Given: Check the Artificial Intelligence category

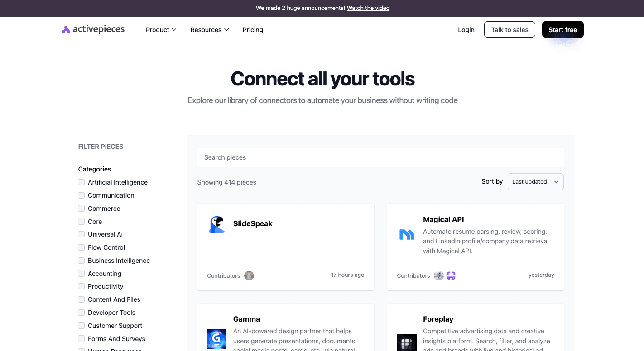Looking at the screenshot, I should pyautogui.click(x=82, y=182).
